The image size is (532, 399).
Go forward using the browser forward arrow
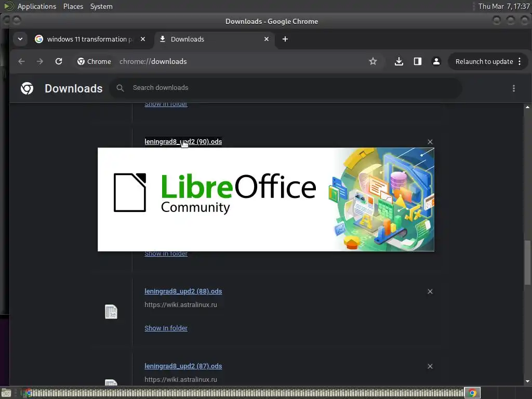pos(39,61)
